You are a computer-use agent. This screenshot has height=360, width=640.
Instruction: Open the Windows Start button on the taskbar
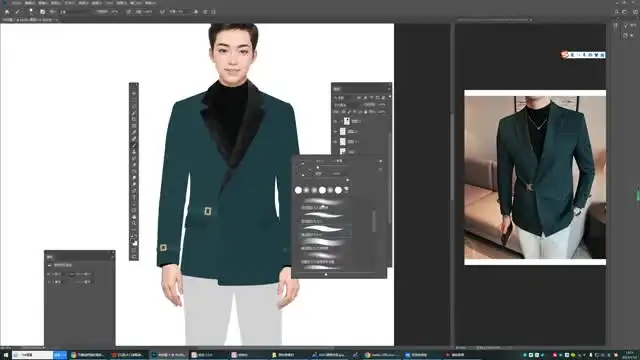tap(5, 355)
